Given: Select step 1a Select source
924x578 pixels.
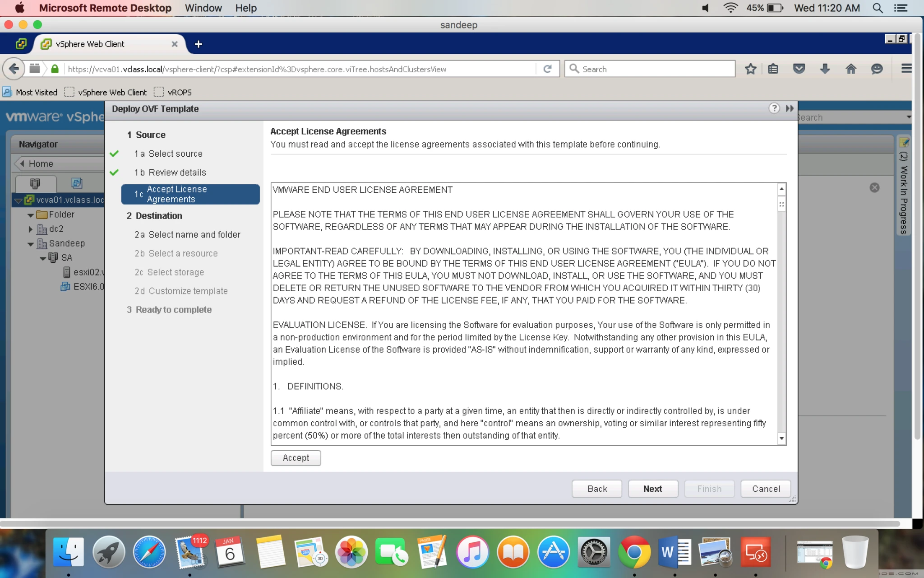Looking at the screenshot, I should (176, 154).
